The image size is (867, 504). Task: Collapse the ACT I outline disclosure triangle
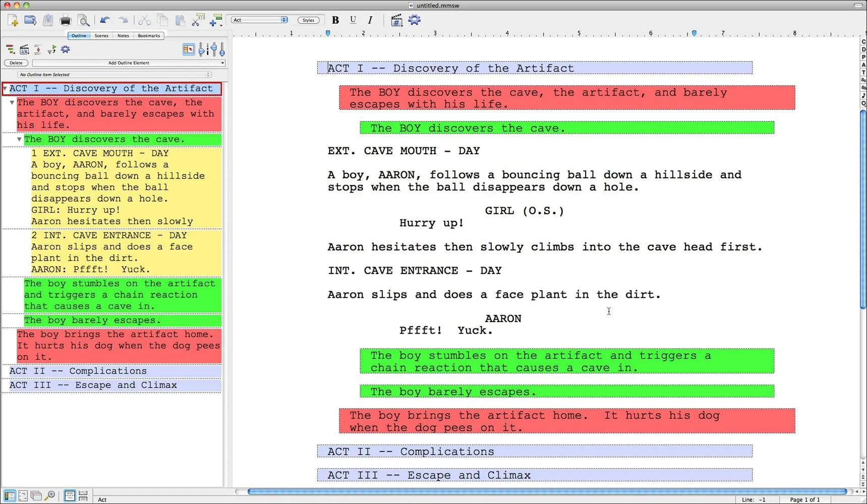5,88
